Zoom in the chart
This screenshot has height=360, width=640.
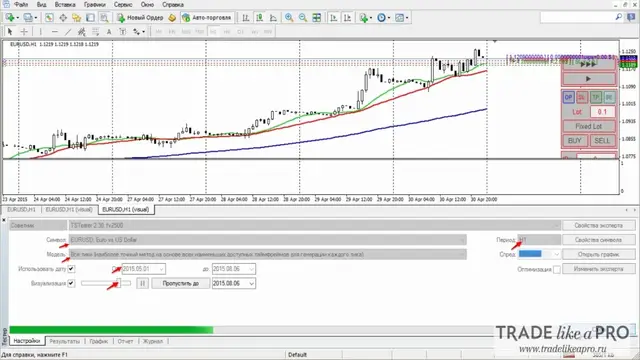(x=289, y=18)
